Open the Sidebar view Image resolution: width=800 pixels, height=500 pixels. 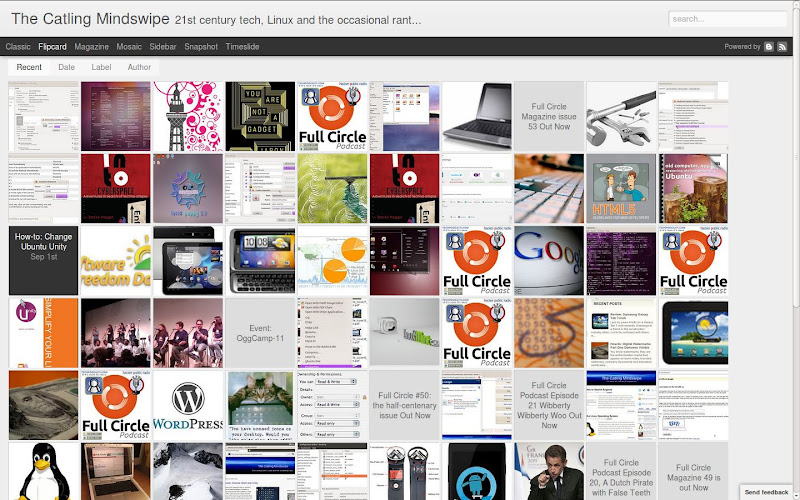[x=163, y=46]
